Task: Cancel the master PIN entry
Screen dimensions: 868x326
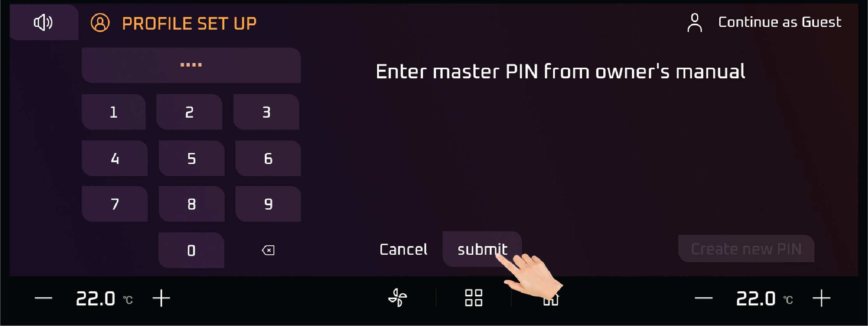Action: (403, 249)
